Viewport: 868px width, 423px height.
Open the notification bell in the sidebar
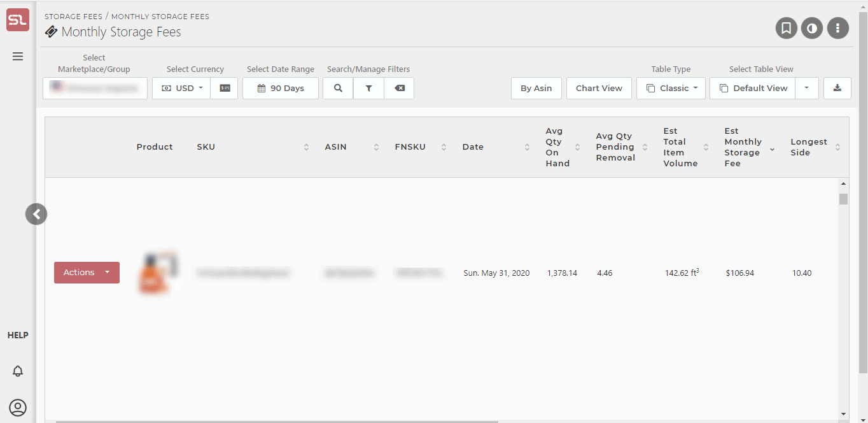coord(17,370)
